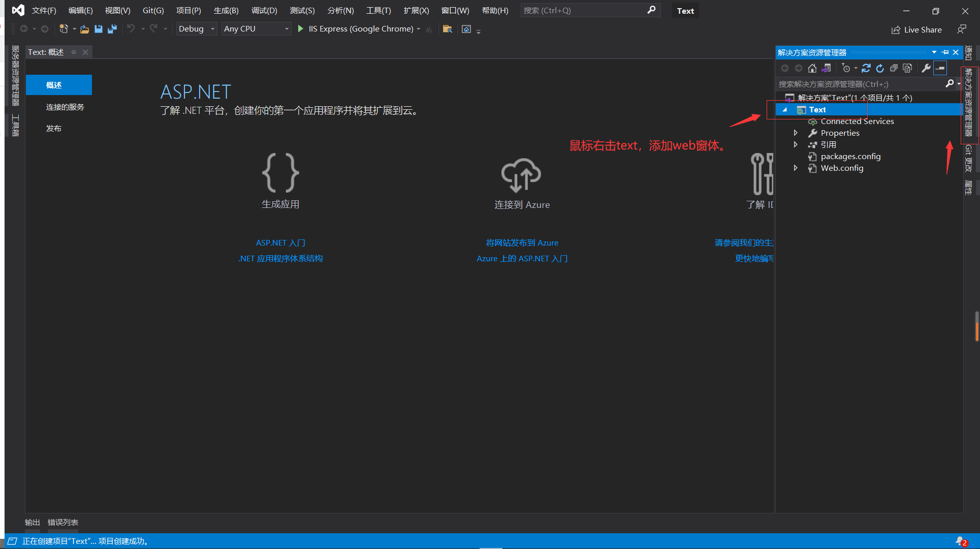This screenshot has height=549, width=980.
Task: Select Connected Services in Solution Explorer
Action: click(x=857, y=121)
